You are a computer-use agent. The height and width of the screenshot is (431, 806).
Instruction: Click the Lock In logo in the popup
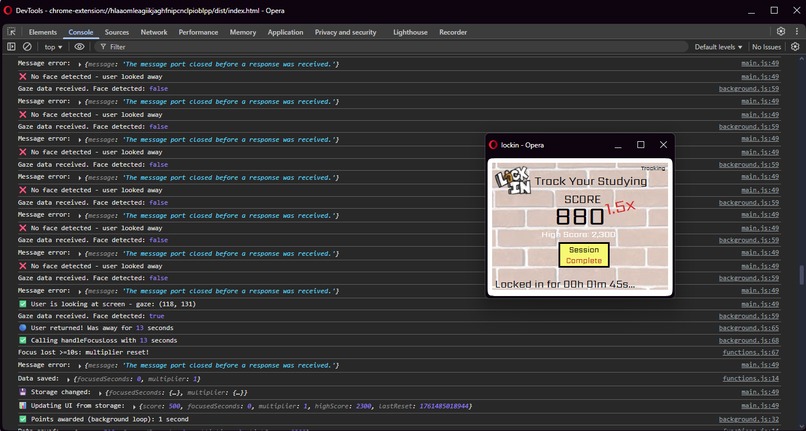coord(512,179)
